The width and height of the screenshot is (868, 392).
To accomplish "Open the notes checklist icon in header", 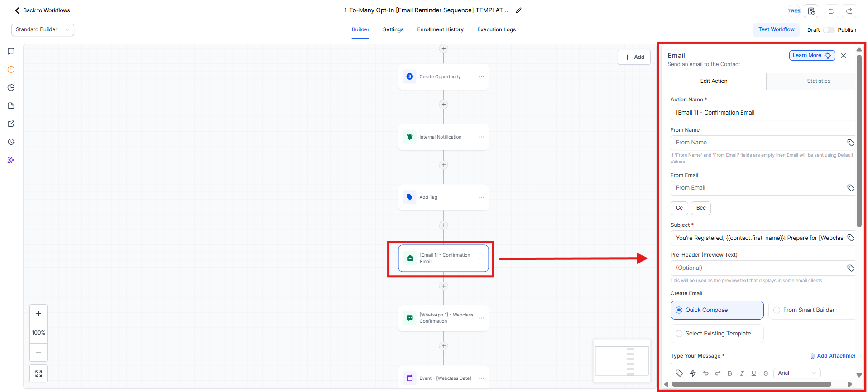I will click(811, 11).
